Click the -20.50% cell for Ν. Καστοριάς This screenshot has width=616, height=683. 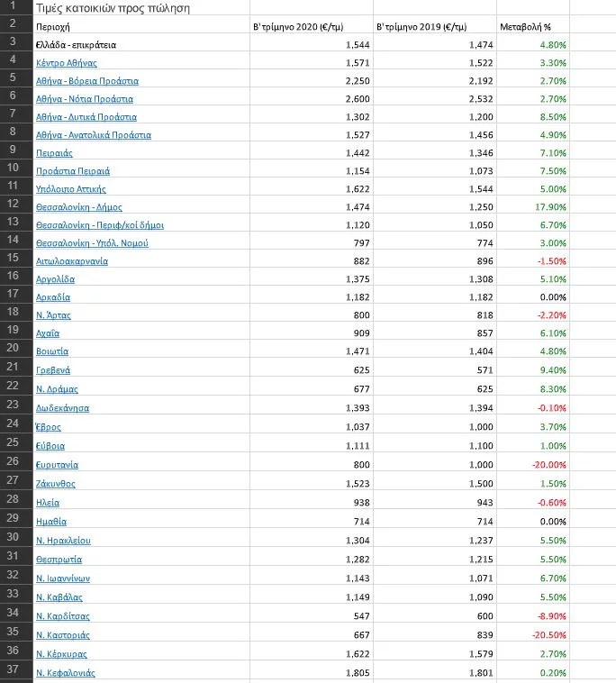[547, 634]
